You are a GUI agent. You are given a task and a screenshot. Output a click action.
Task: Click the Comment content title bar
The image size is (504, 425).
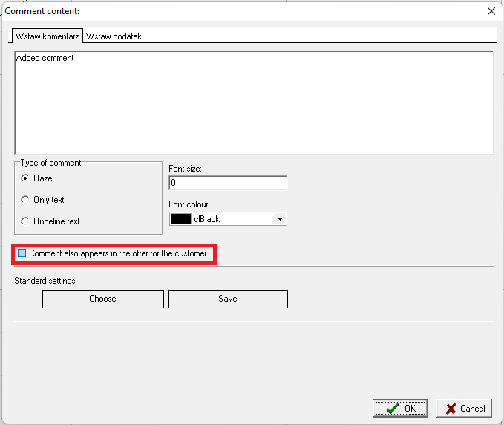click(x=223, y=11)
